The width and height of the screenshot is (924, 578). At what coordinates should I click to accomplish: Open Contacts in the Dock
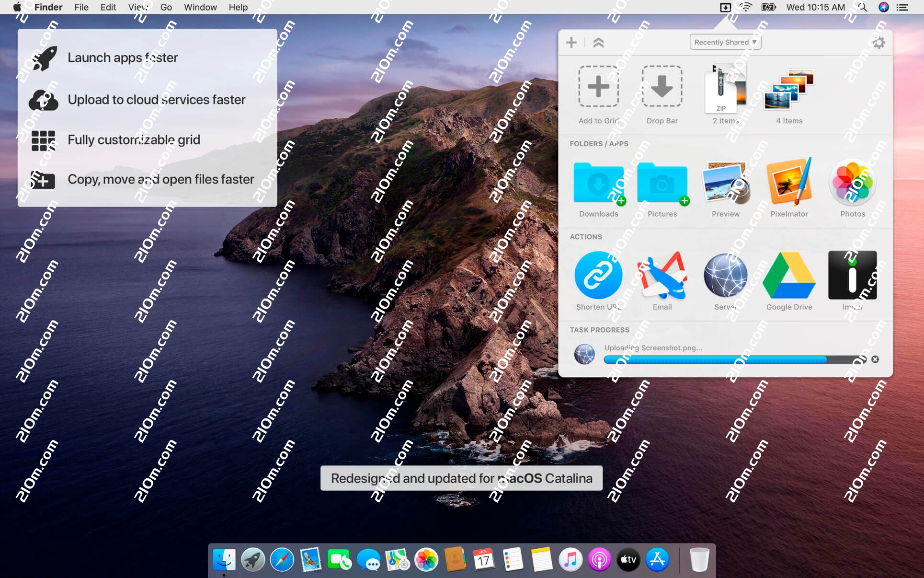coord(455,559)
